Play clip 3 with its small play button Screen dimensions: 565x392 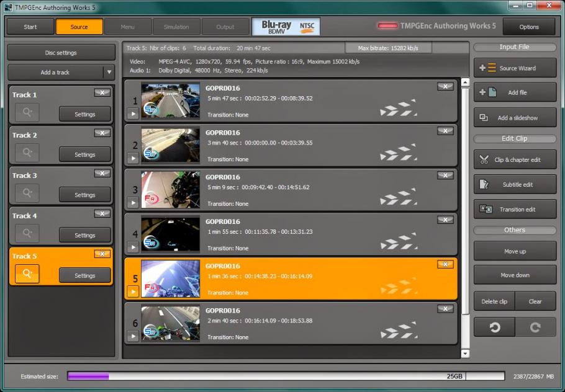[133, 203]
